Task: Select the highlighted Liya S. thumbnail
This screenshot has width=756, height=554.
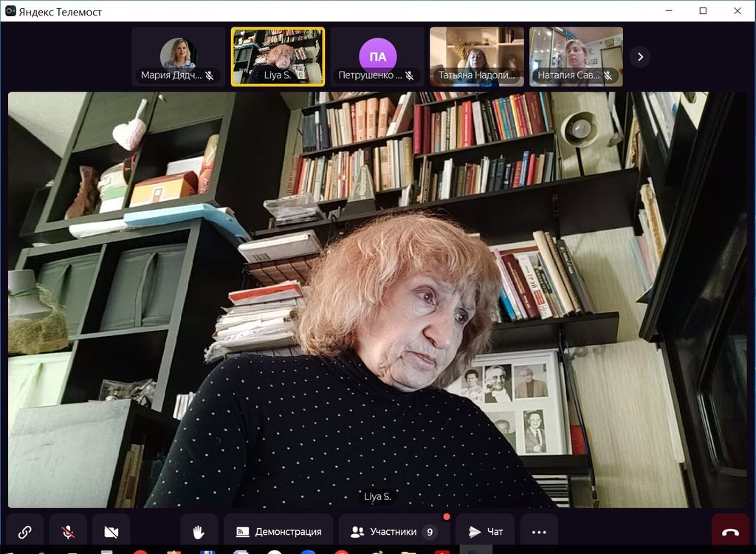Action: coord(278,56)
